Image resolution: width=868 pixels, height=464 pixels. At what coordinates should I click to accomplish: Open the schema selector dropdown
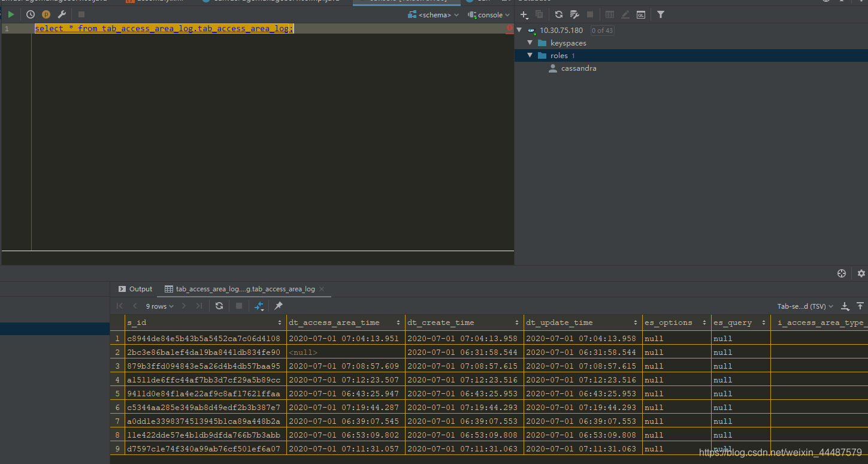(x=435, y=14)
